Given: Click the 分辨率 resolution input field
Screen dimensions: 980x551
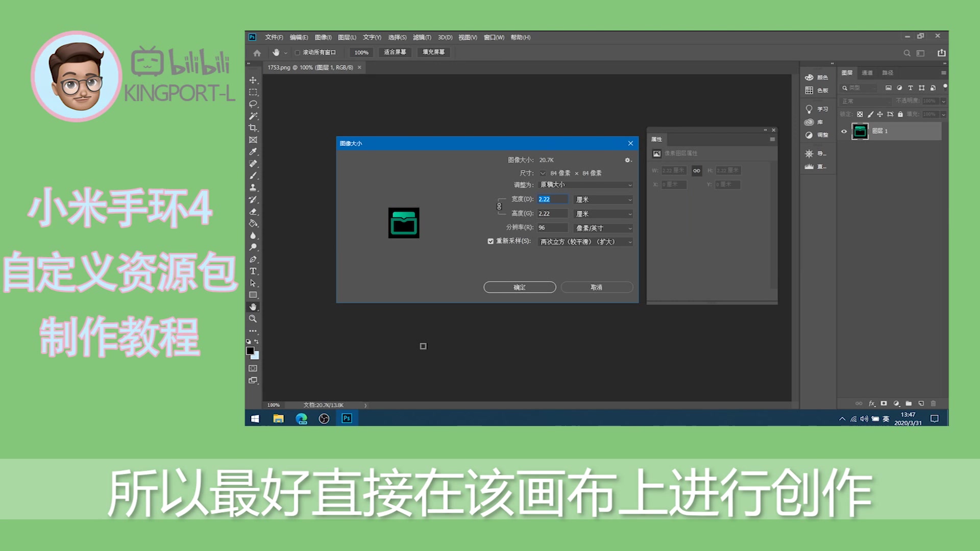Looking at the screenshot, I should [x=552, y=228].
